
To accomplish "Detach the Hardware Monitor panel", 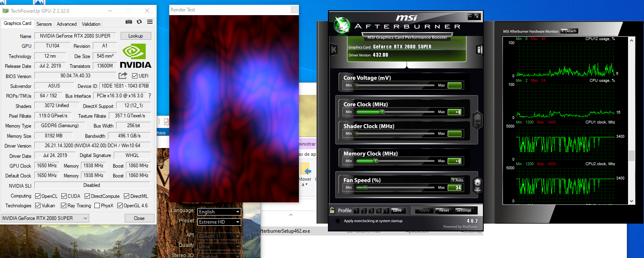I will click(569, 31).
